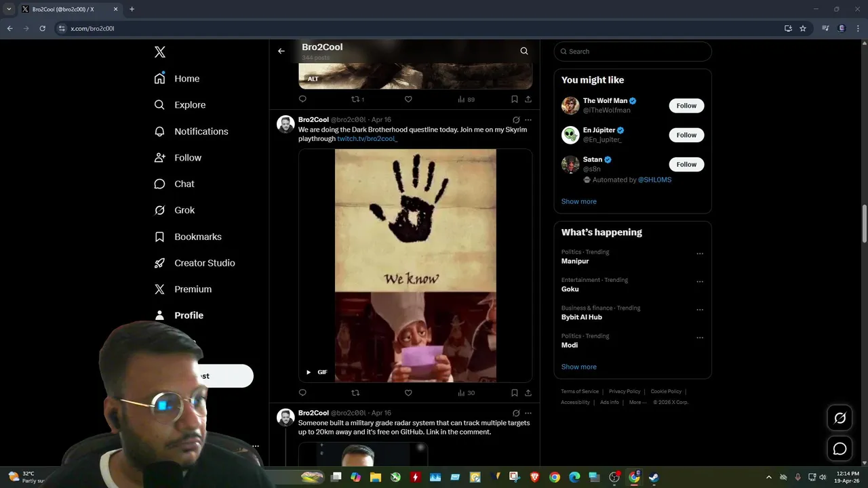Open Grok from the left sidebar menu

point(174,210)
